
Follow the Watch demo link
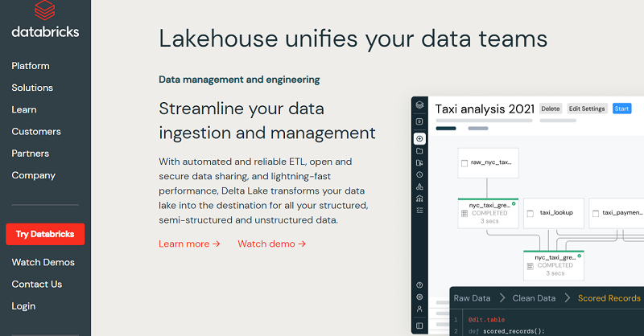[272, 244]
